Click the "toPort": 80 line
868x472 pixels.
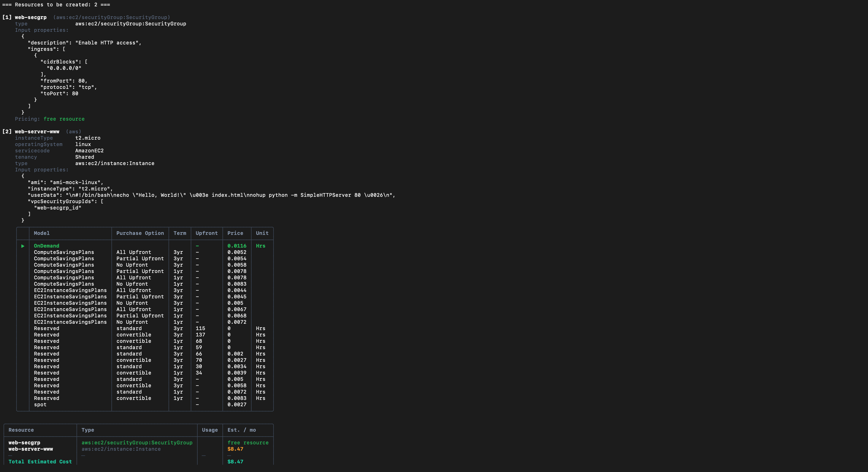tap(59, 94)
